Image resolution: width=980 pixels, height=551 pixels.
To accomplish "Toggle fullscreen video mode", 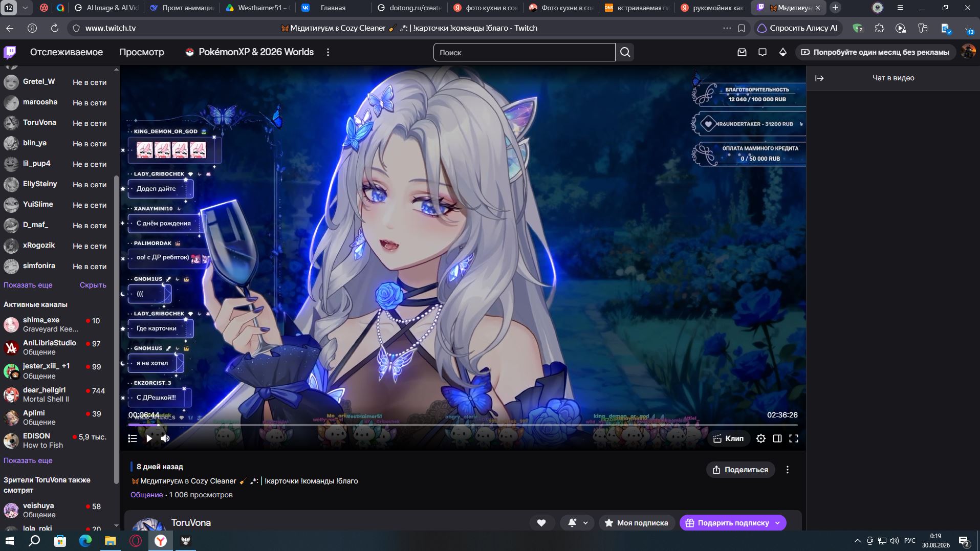I will [x=794, y=438].
